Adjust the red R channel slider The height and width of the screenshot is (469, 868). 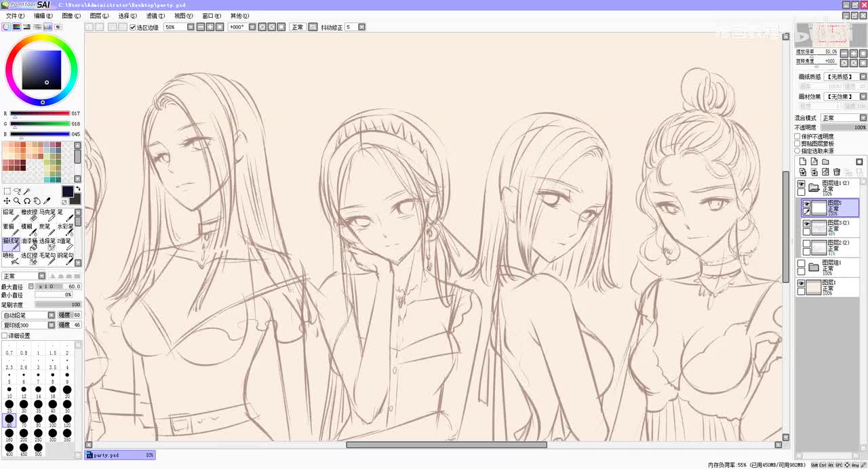pyautogui.click(x=40, y=113)
